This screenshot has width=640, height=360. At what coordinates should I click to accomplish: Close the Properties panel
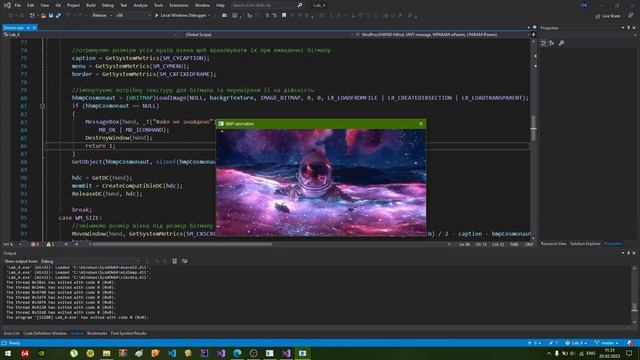634,28
